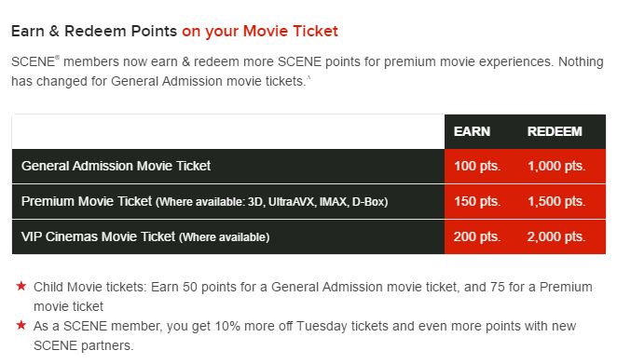Click the Earn & Redeem Points heading
The height and width of the screenshot is (364, 617).
94,31
